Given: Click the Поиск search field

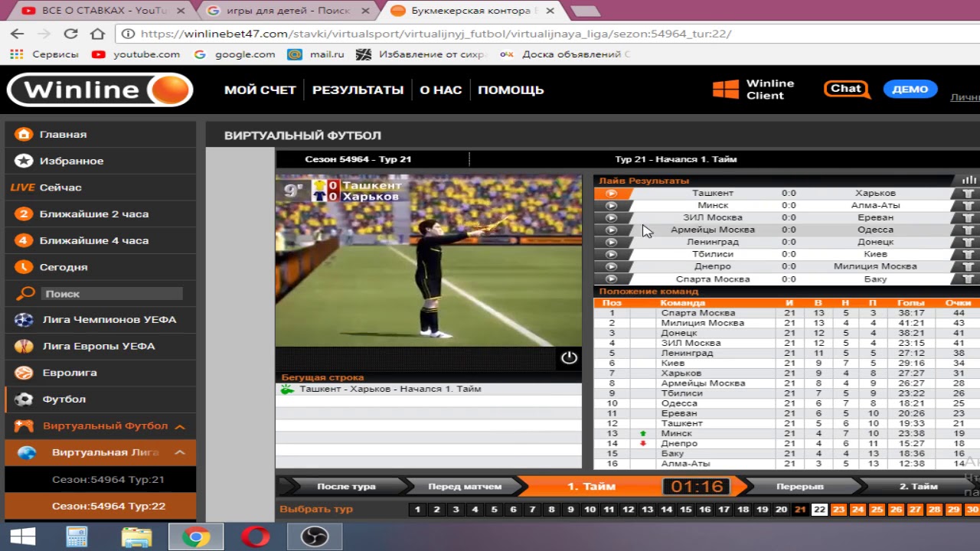Looking at the screenshot, I should coord(112,294).
